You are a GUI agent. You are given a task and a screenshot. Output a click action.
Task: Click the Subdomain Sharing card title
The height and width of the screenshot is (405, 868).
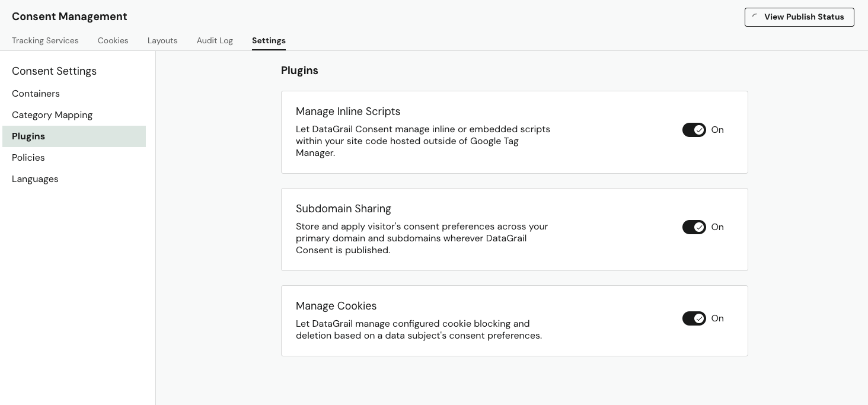[x=343, y=209]
